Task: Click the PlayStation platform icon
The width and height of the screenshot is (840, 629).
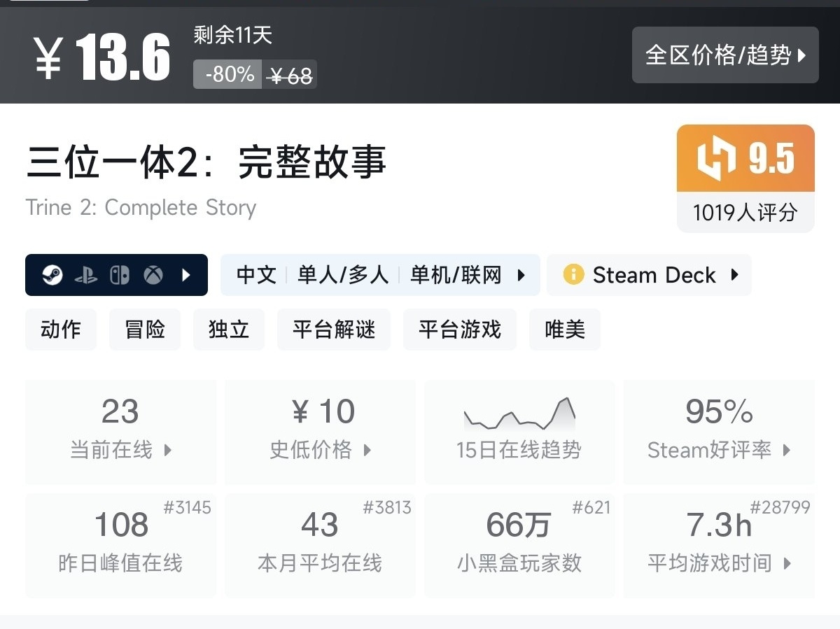Action: (x=85, y=275)
